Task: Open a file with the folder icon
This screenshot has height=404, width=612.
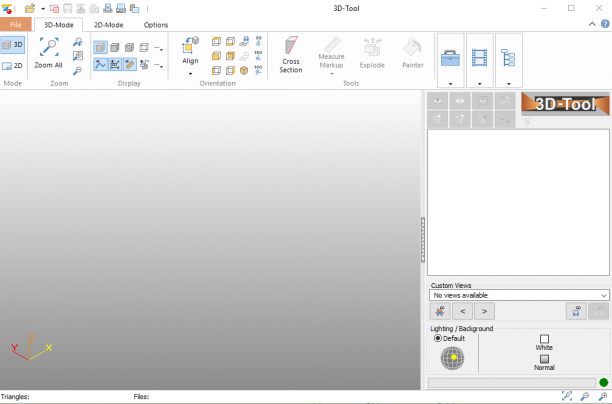Action: click(30, 8)
